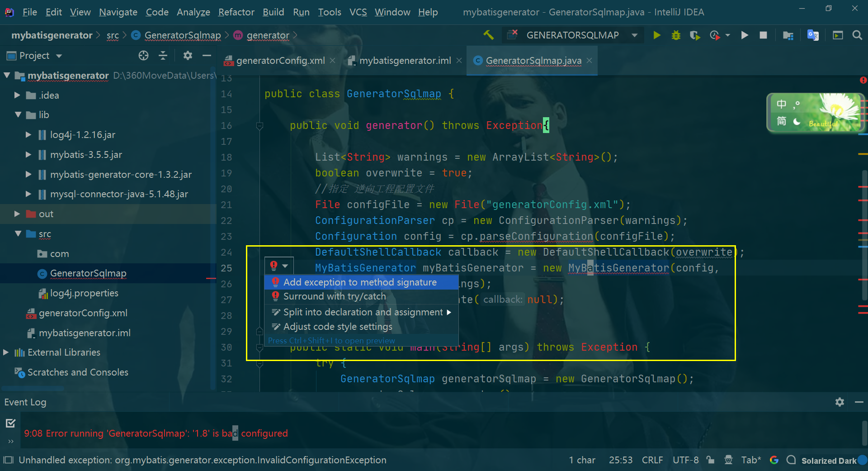Screen dimensions: 868x471
Task: Select Add exception to method signature
Action: [x=361, y=282]
